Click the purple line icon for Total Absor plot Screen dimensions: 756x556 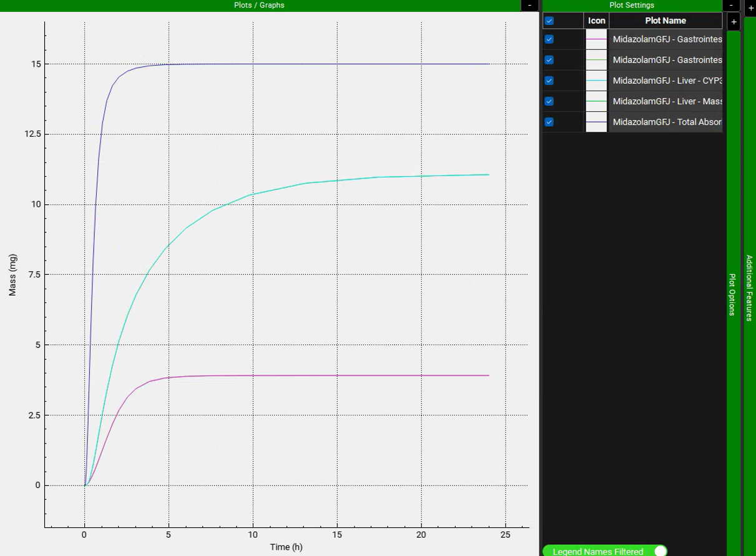(x=596, y=122)
